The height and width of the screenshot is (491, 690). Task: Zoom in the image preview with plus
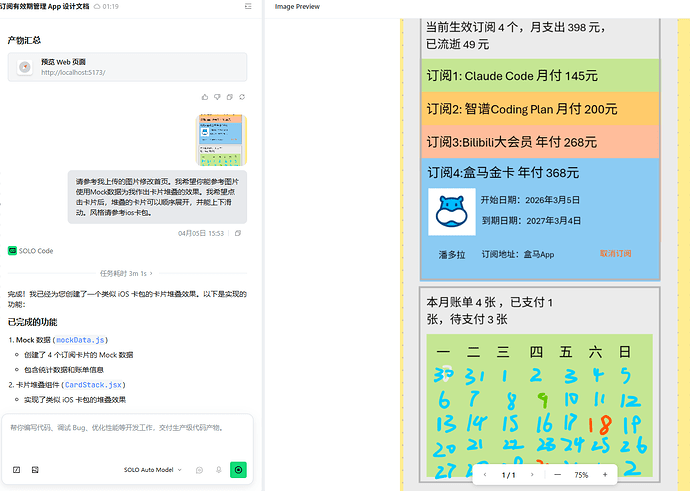pyautogui.click(x=605, y=475)
